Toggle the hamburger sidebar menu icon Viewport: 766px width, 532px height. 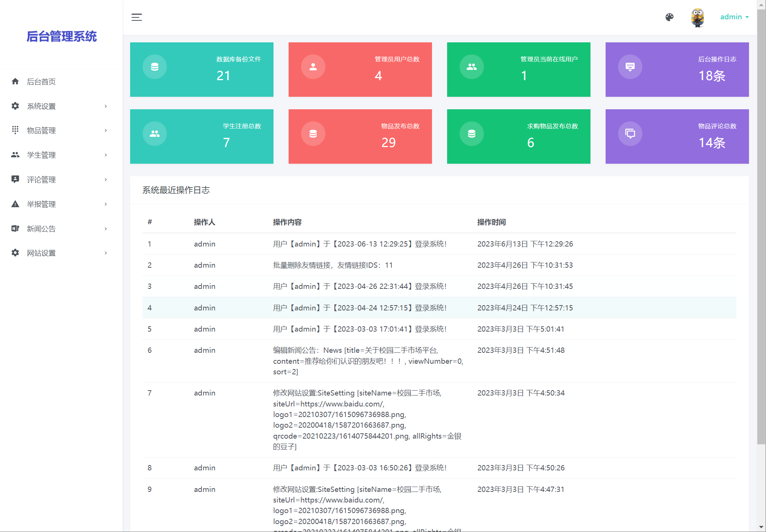point(137,17)
